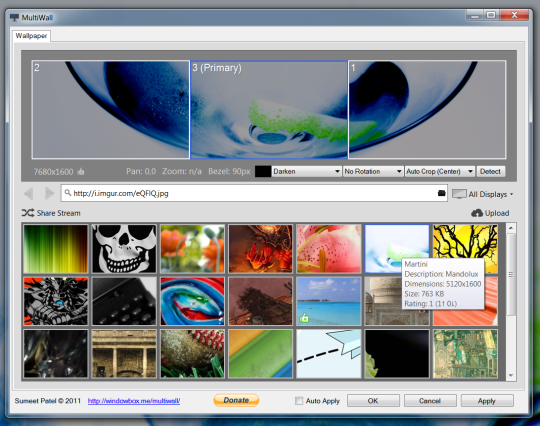540x426 pixels.
Task: Click the MultiWall title bar icon
Action: 14,17
